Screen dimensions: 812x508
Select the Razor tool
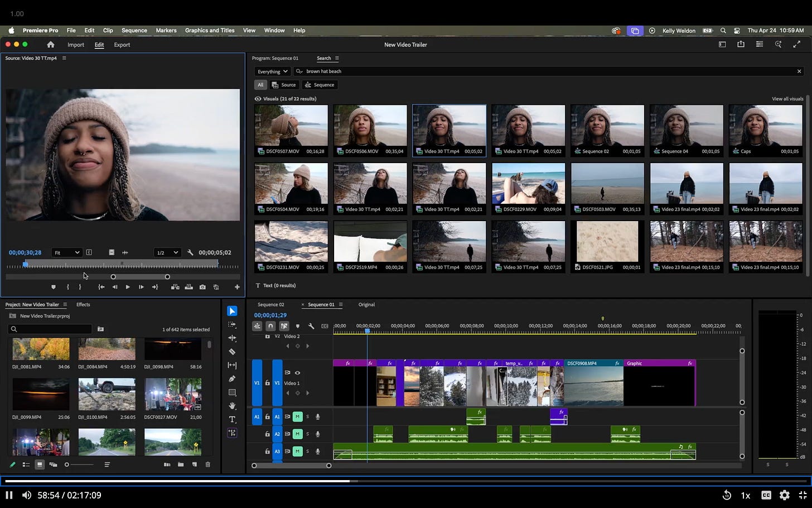[232, 352]
